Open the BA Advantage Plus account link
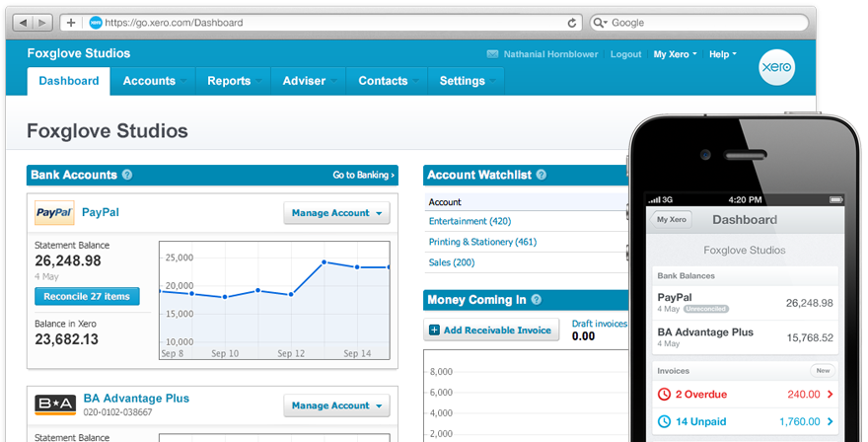This screenshot has width=868, height=442. pyautogui.click(x=136, y=399)
